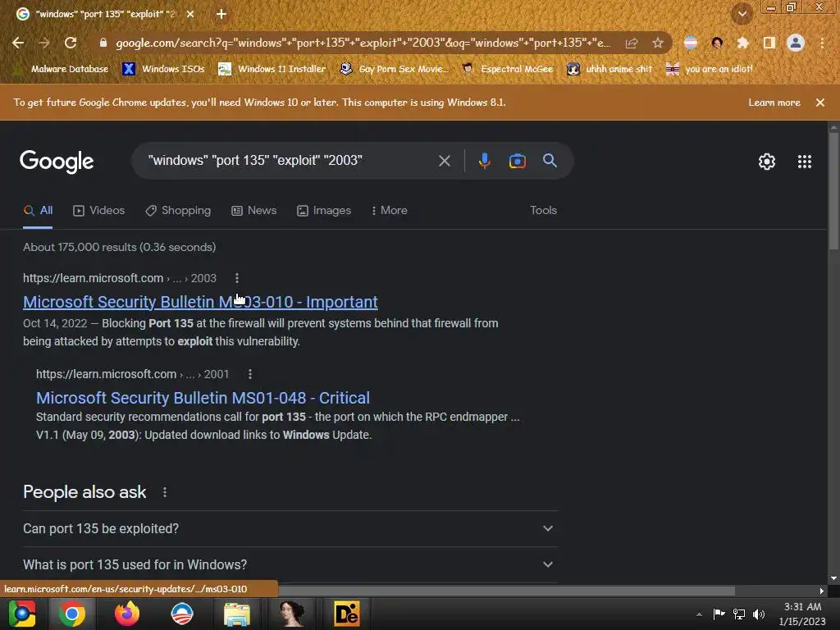Search by image with camera icon
The image size is (840, 630).
click(517, 161)
